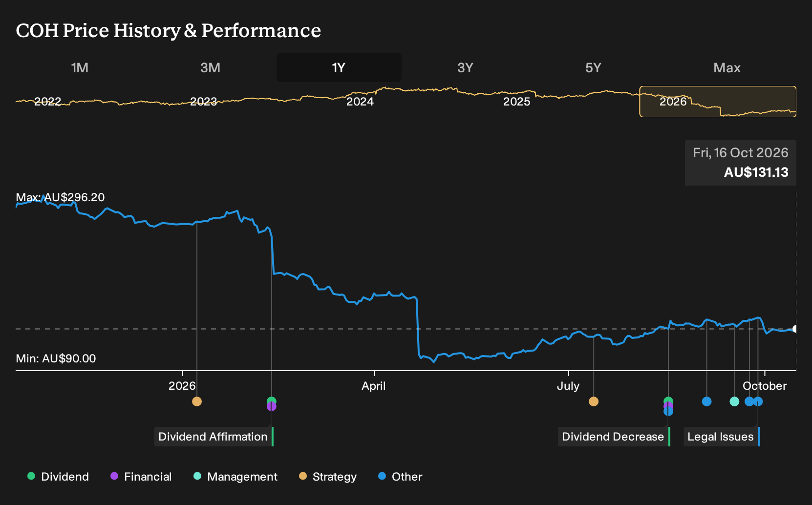Screen dimensions: 812x505
Task: Open the Dividend Decrease event label
Action: pyautogui.click(x=614, y=437)
